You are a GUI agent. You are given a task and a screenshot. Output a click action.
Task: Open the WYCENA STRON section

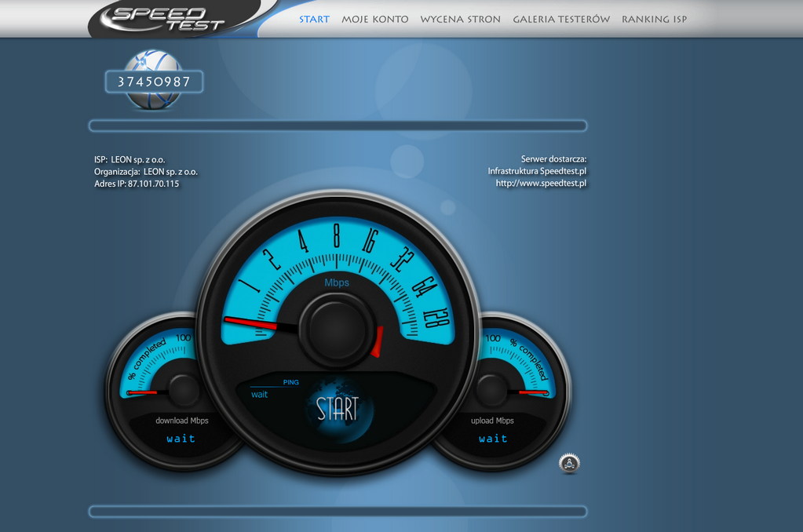click(461, 19)
